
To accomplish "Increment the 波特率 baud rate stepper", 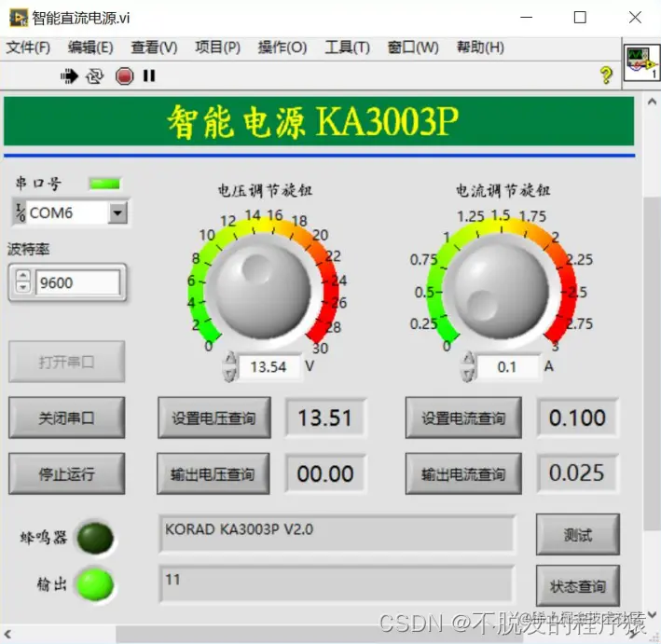I will tap(22, 276).
